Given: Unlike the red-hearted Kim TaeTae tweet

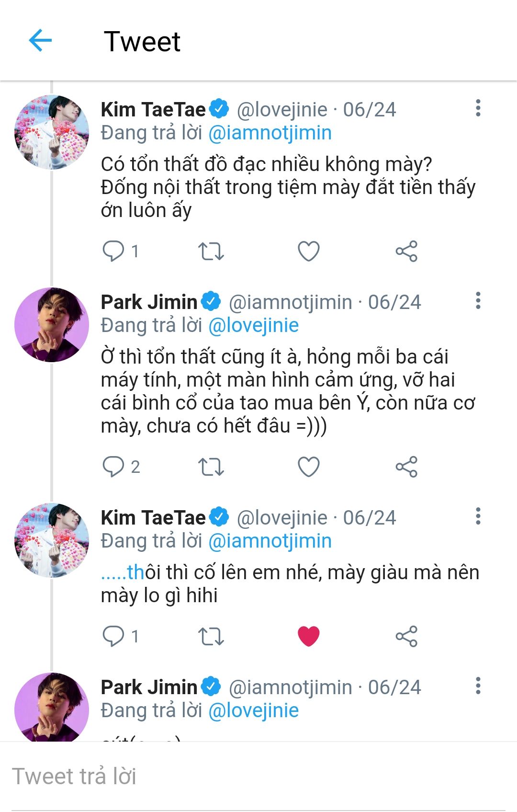Looking at the screenshot, I should click(x=309, y=636).
